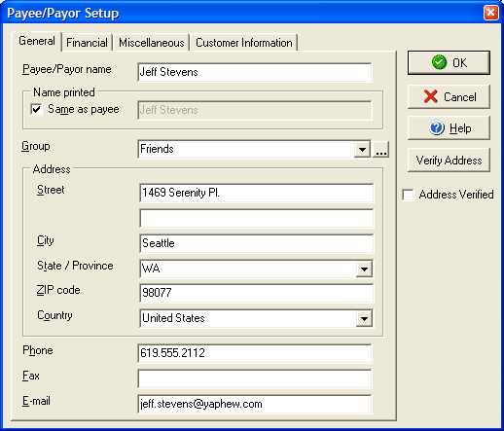Click the green checkmark OK icon

(x=439, y=62)
